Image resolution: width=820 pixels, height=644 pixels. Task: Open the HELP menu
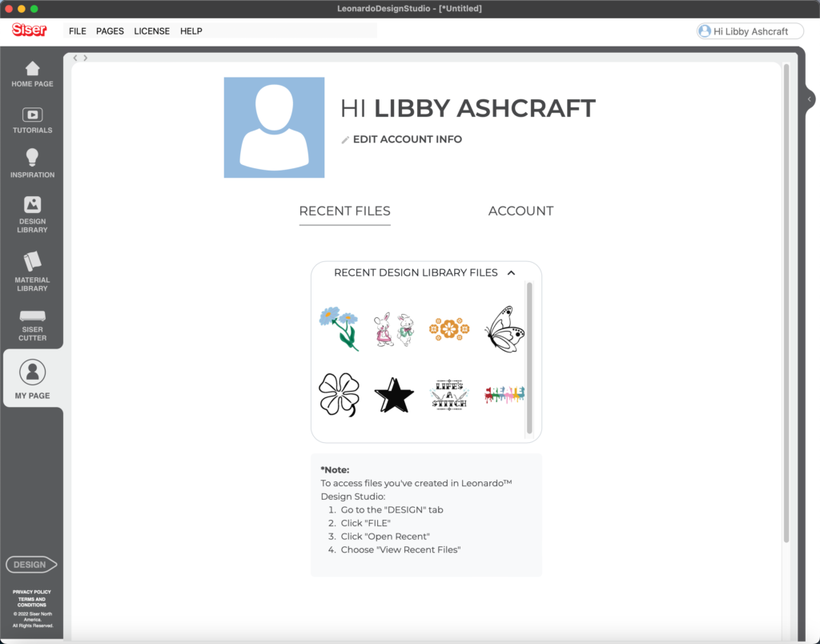pyautogui.click(x=191, y=31)
